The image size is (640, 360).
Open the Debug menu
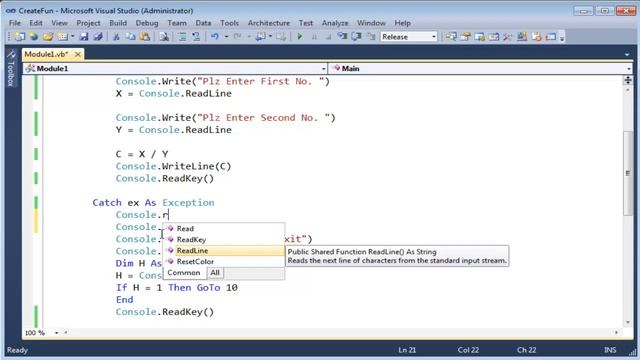coord(147,23)
